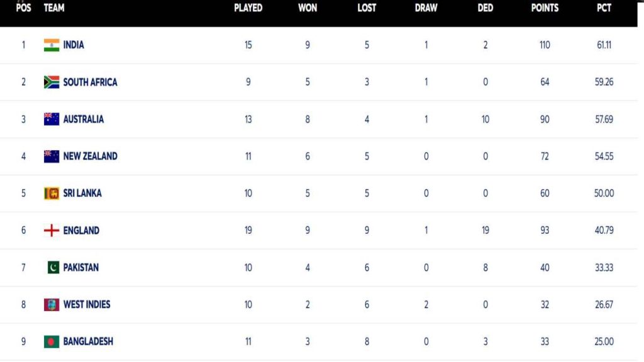Click the India flag icon
The height and width of the screenshot is (362, 644).
52,45
